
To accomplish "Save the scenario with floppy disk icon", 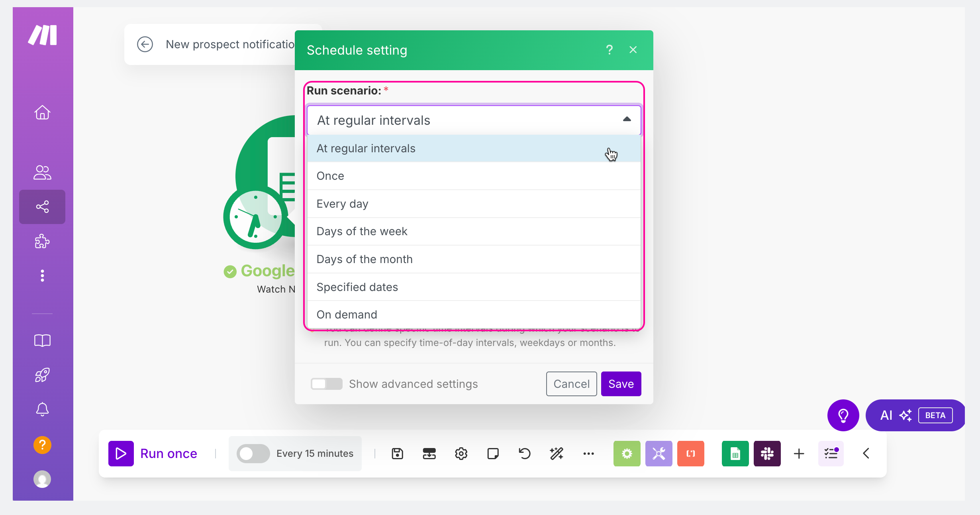I will pos(397,454).
